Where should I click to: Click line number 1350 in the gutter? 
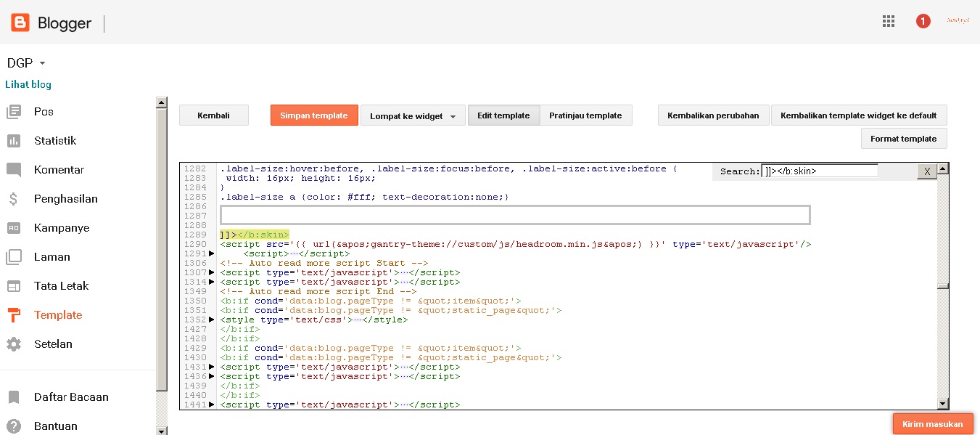(195, 301)
